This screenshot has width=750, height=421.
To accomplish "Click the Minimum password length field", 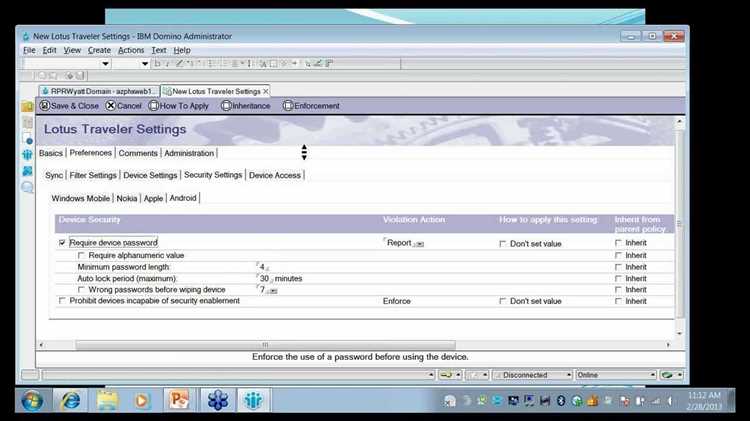I will (263, 268).
